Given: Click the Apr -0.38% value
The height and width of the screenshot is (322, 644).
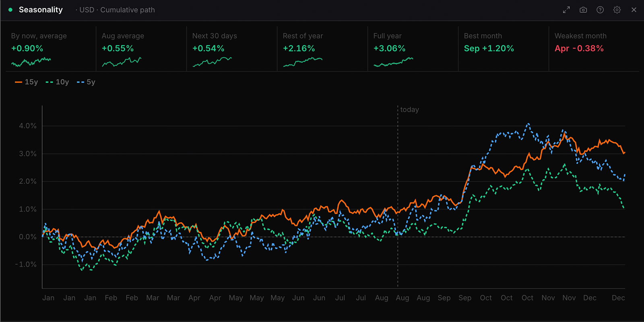Looking at the screenshot, I should pyautogui.click(x=579, y=48).
